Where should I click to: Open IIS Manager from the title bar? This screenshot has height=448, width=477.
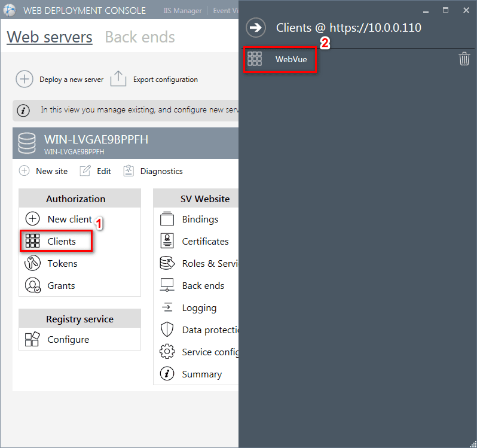(x=182, y=11)
